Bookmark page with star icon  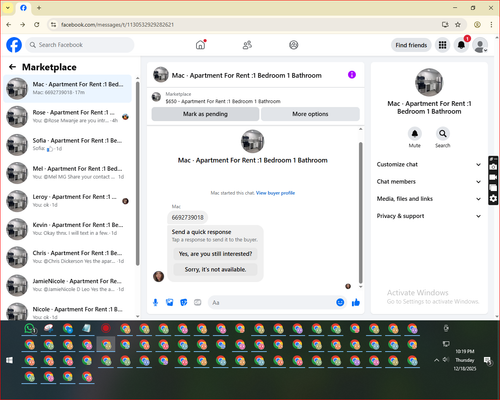(458, 25)
